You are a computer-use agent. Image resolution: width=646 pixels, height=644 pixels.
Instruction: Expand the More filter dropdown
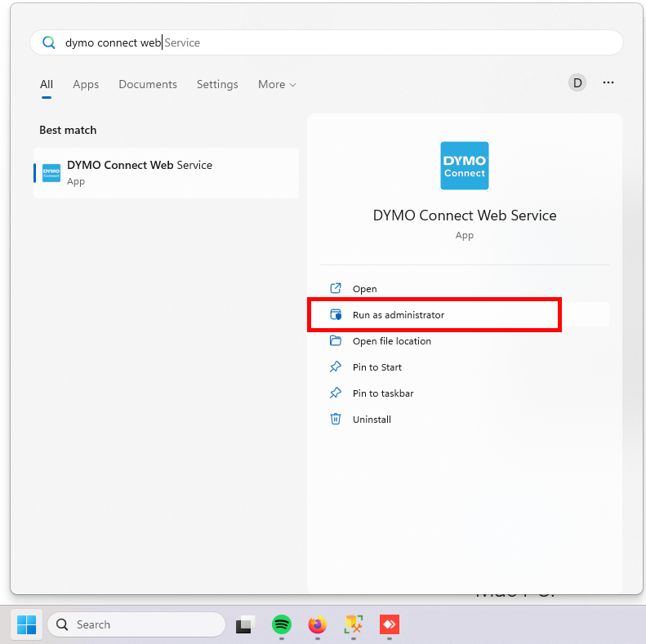277,84
